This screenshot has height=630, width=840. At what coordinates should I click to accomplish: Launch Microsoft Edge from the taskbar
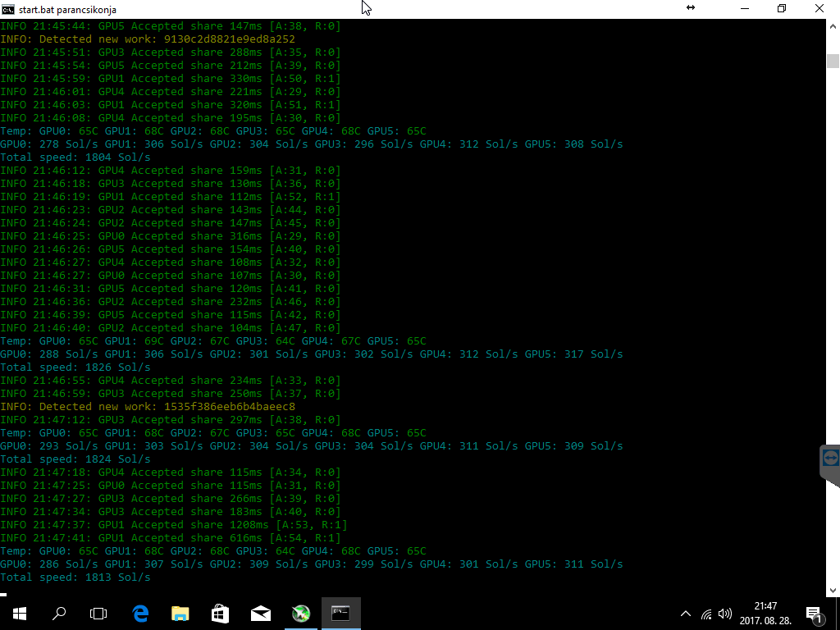140,614
